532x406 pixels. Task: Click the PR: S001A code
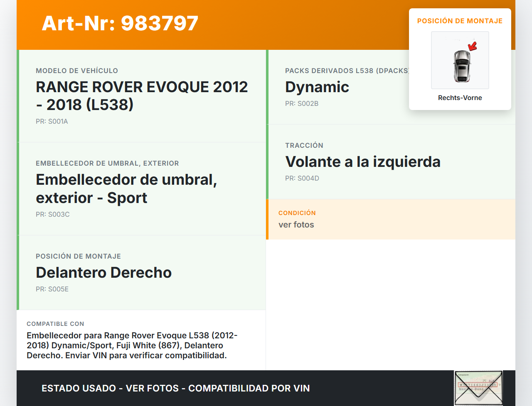coord(52,122)
